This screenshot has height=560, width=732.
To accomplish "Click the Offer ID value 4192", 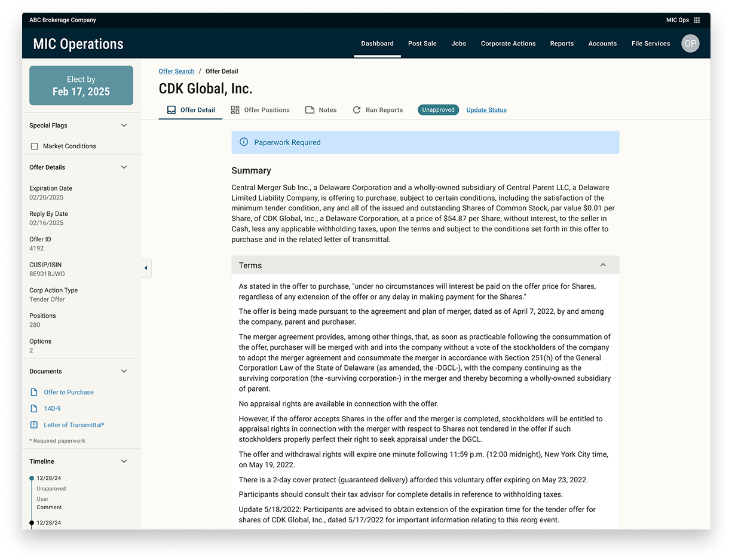I will coord(36,249).
